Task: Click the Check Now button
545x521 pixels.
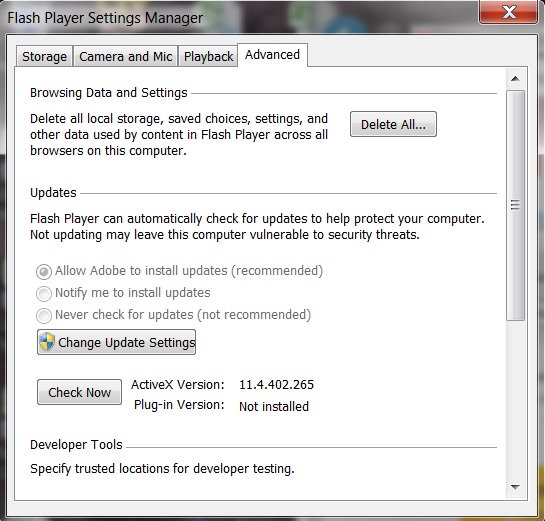Action: (80, 392)
